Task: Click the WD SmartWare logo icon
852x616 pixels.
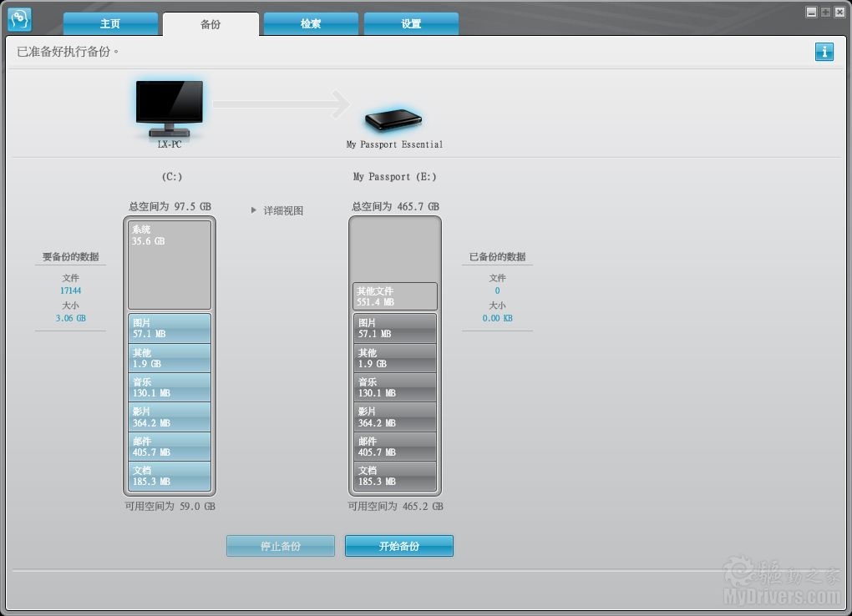Action: point(19,19)
